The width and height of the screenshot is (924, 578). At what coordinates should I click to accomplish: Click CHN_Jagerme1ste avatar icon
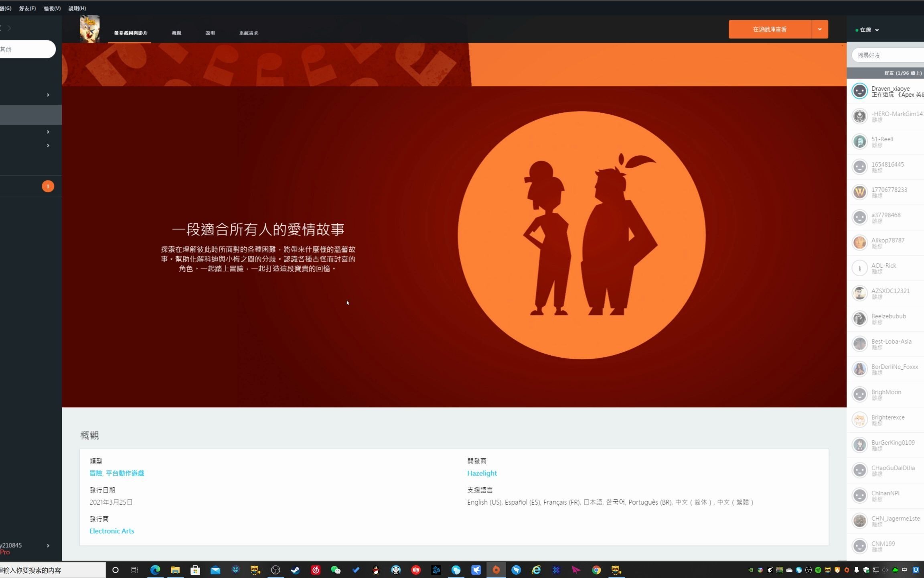tap(859, 521)
